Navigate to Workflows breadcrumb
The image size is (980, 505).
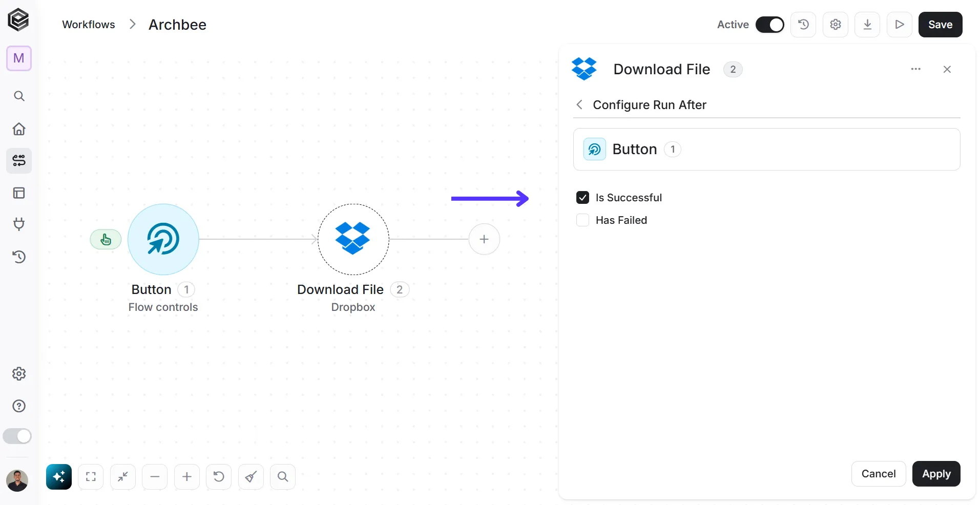pyautogui.click(x=89, y=25)
